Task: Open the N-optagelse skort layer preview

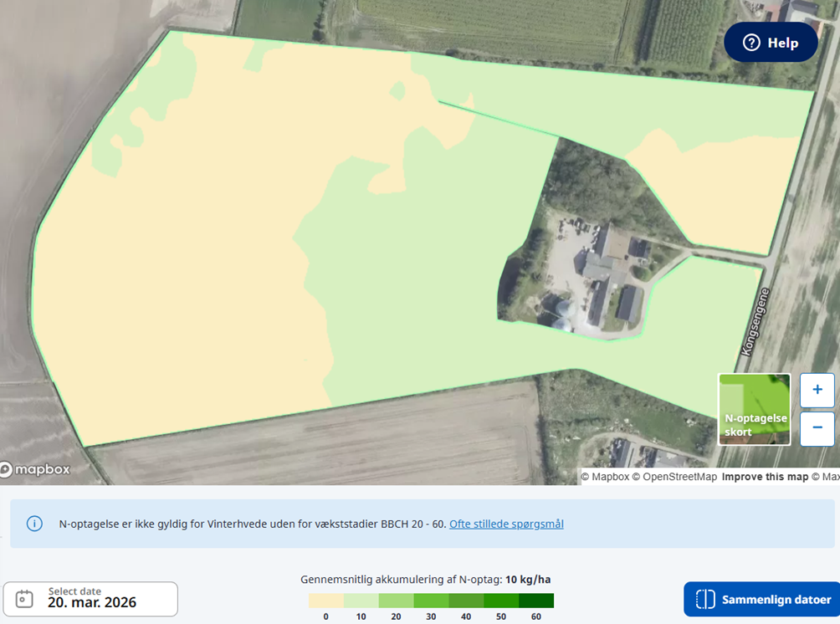Action: click(753, 408)
